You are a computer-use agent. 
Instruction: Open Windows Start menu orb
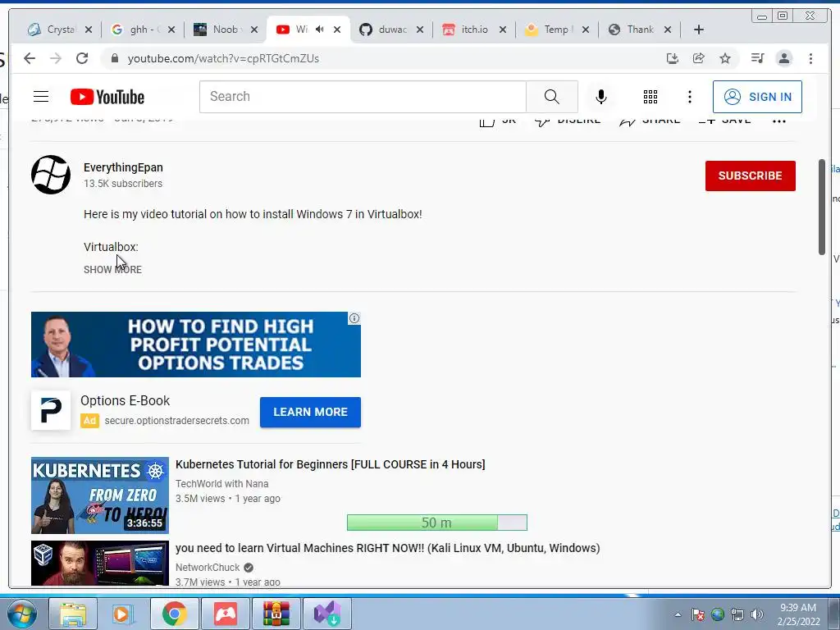(x=21, y=614)
